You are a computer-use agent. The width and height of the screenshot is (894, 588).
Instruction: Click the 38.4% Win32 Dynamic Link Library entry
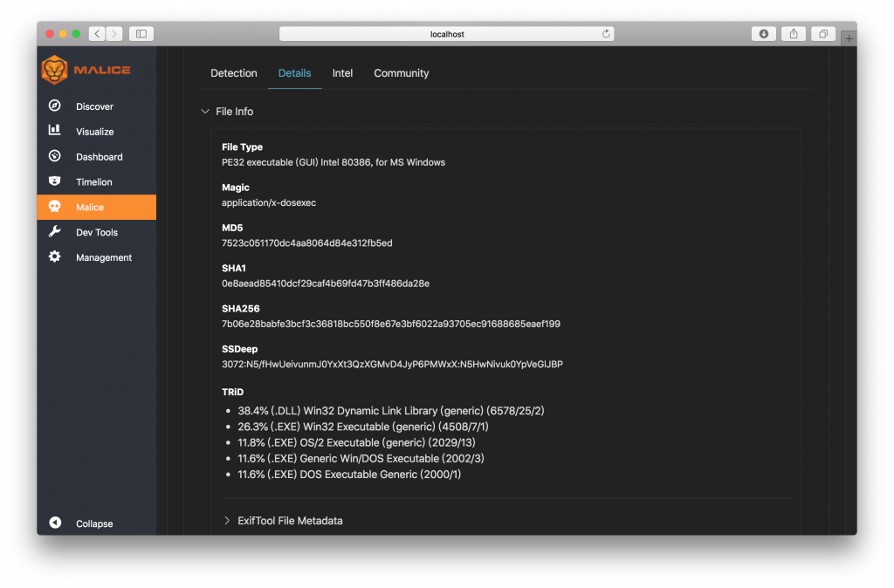[390, 411]
